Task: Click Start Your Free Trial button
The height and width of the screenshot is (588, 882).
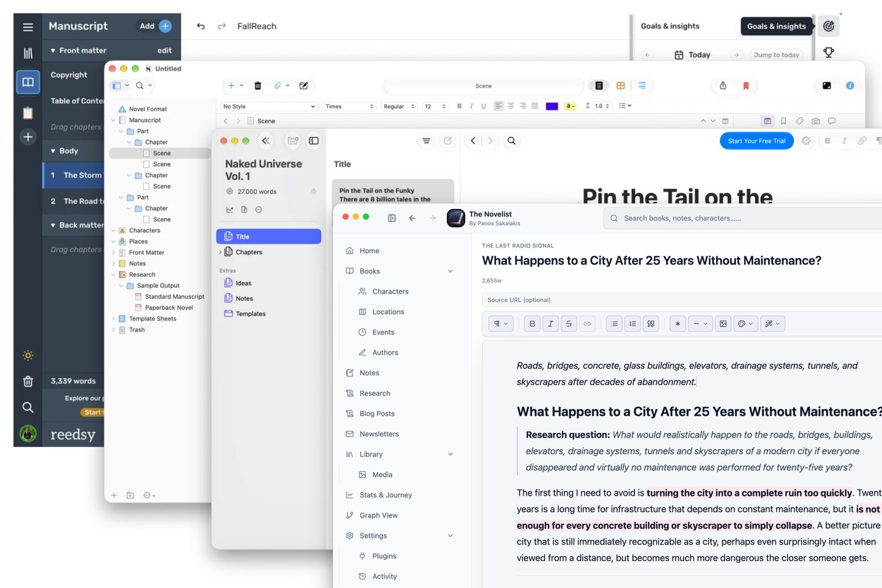Action: [756, 141]
